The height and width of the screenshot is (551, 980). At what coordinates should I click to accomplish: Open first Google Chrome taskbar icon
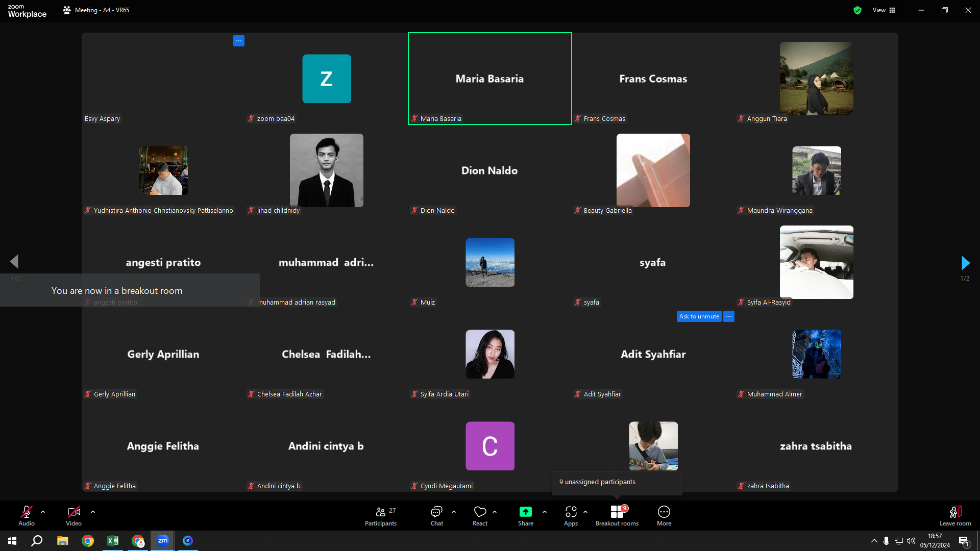88,541
